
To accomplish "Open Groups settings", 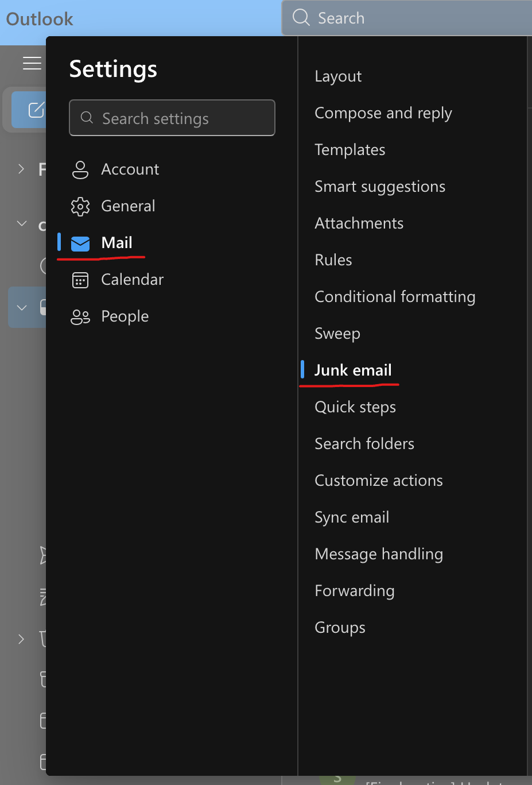I will pos(340,628).
